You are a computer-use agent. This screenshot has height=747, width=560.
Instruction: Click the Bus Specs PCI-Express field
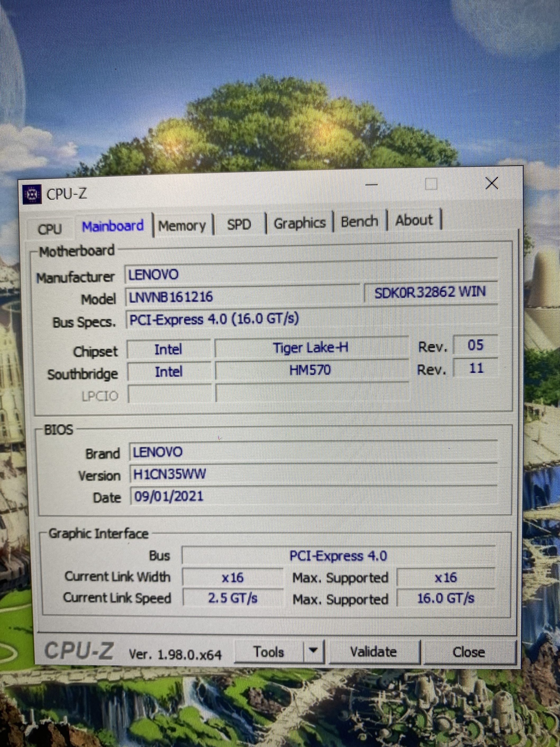click(304, 319)
